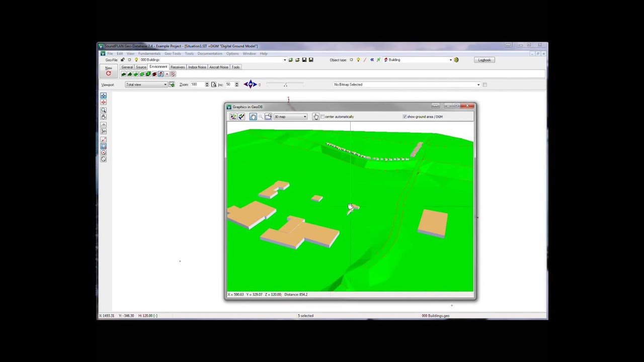The image size is (644, 362).
Task: Click the blue pan arrows control
Action: pyautogui.click(x=250, y=84)
